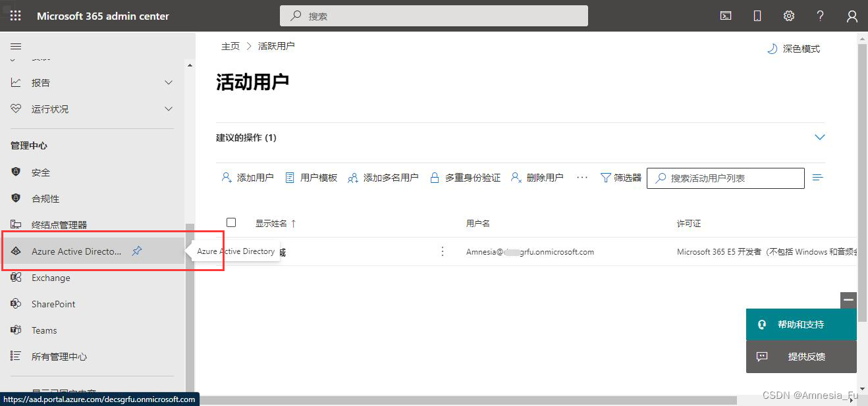
Task: Open Cloud Shell icon in header
Action: tap(726, 16)
